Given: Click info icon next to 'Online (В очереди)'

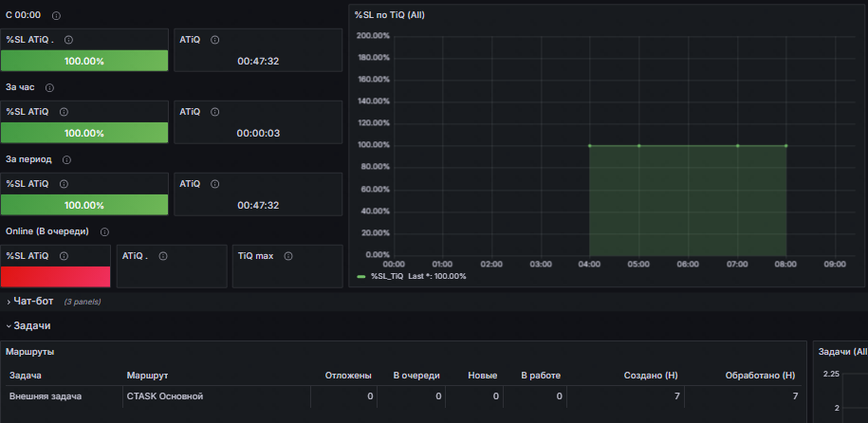Looking at the screenshot, I should point(104,232).
